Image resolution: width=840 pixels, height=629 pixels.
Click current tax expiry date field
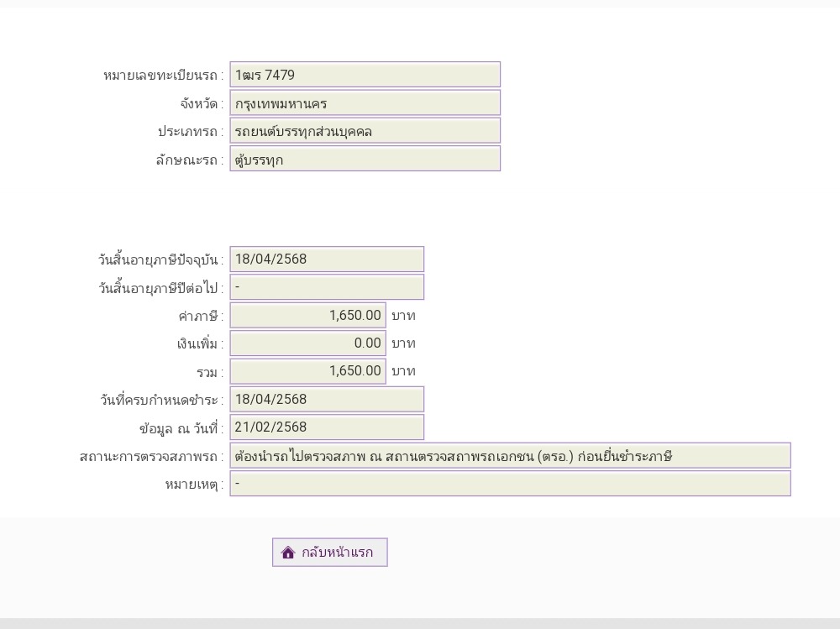click(x=327, y=259)
